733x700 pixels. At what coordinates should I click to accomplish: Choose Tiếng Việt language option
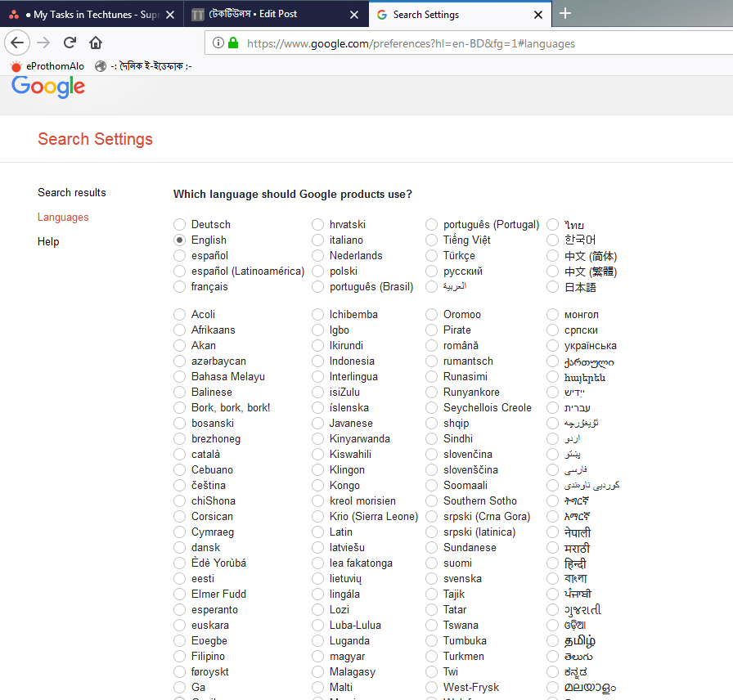(x=431, y=240)
